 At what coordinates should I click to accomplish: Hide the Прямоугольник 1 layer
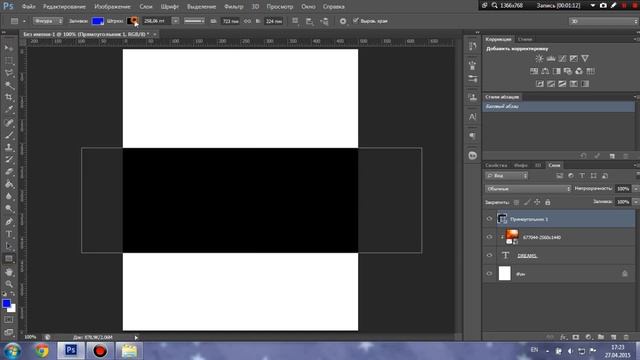pos(489,219)
